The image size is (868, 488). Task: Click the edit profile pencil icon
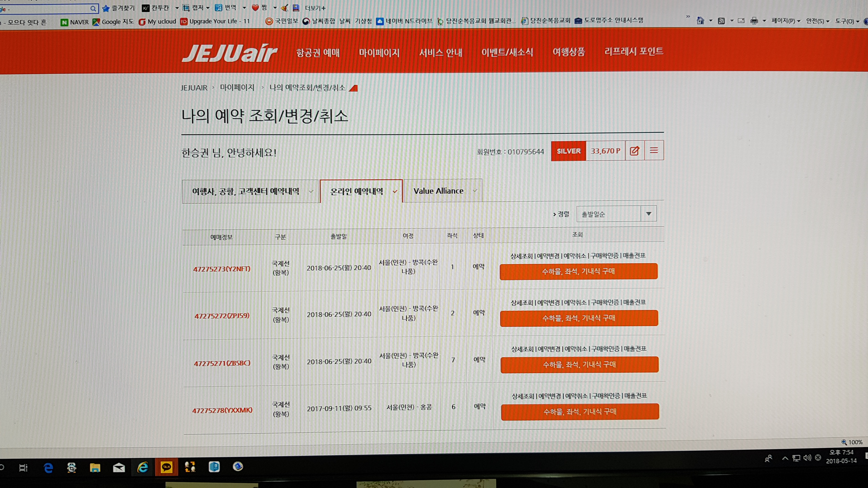634,151
